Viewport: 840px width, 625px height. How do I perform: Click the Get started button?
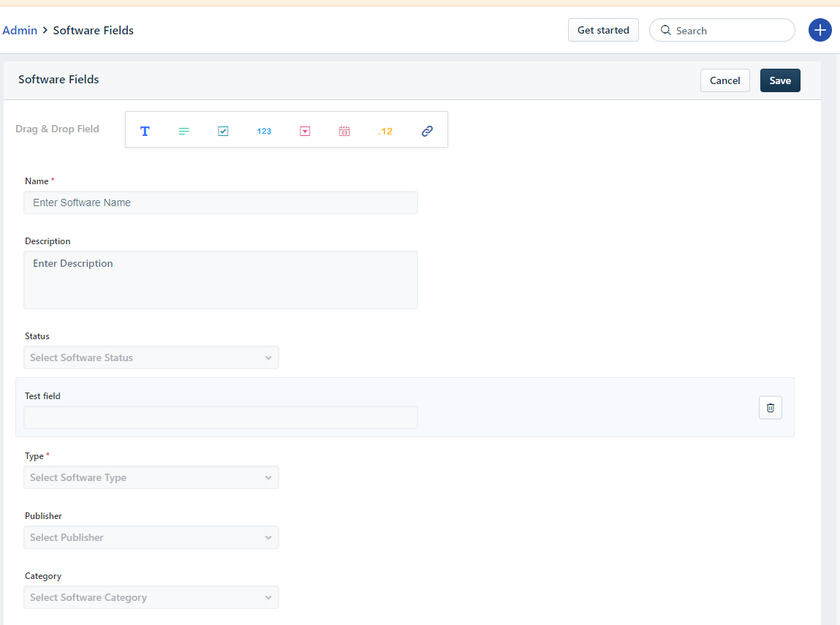click(603, 30)
